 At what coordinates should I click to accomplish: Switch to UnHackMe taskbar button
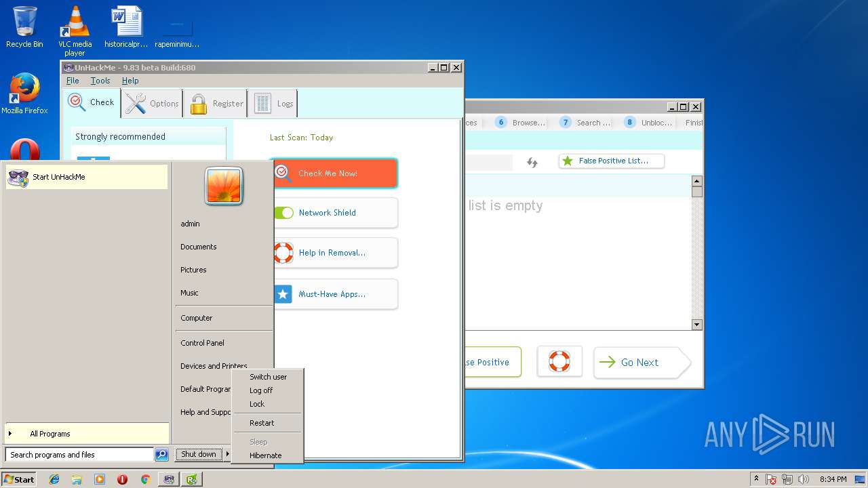tap(169, 479)
